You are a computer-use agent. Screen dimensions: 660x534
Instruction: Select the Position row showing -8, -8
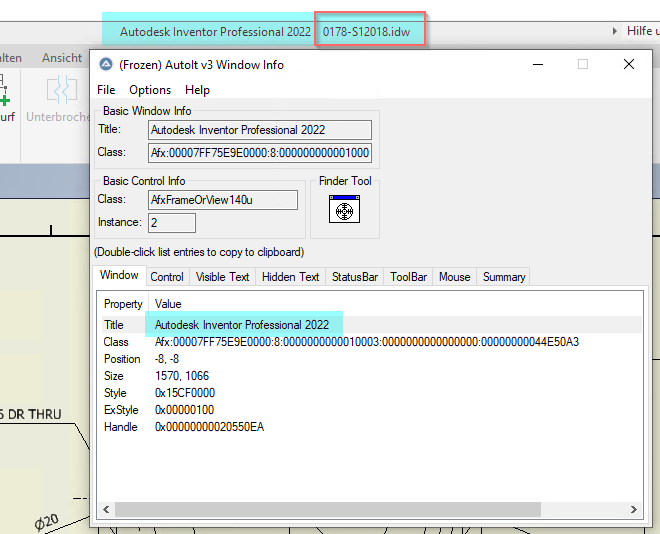click(372, 359)
